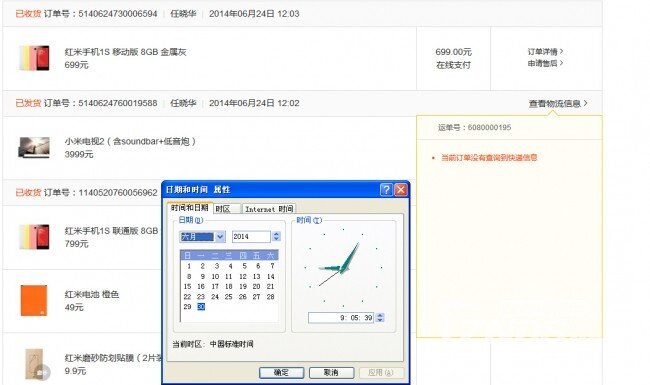This screenshot has width=650, height=385.
Task: Click the 取消 button
Action: point(331,373)
